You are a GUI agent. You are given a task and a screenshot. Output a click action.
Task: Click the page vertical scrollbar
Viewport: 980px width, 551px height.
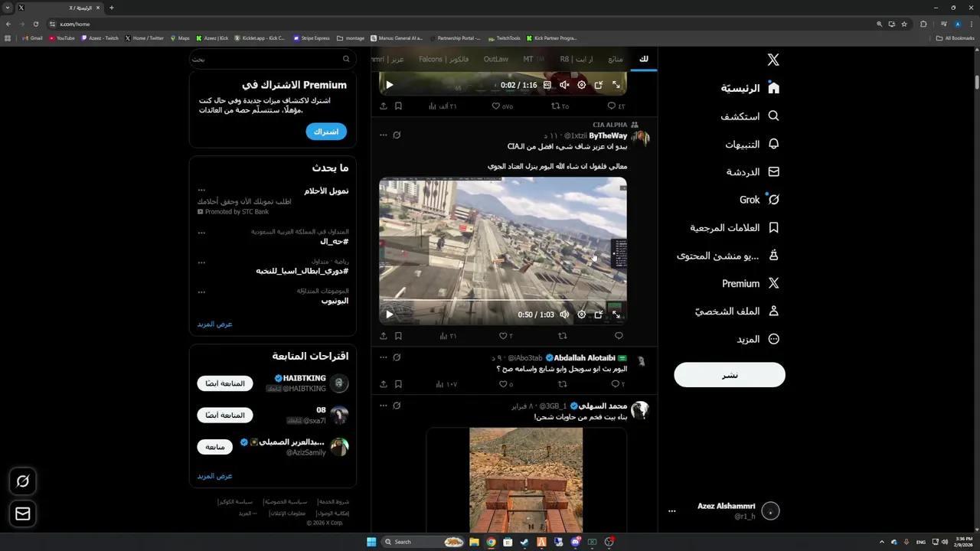tap(977, 83)
